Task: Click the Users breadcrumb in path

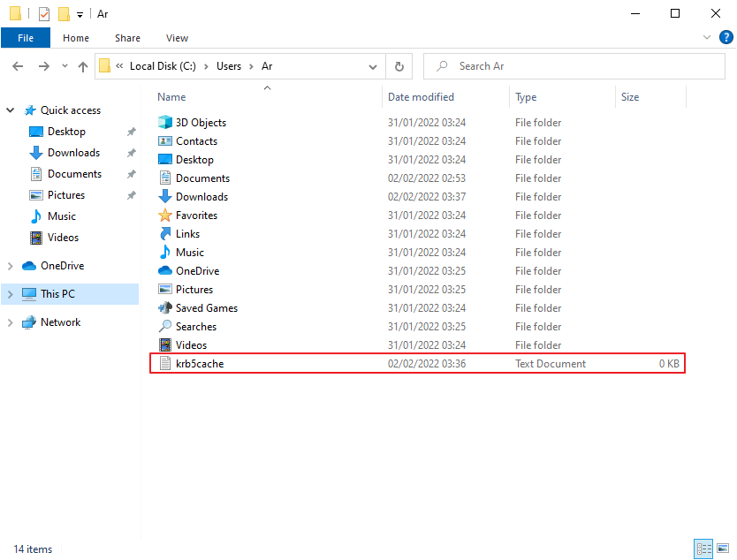Action: click(x=229, y=66)
